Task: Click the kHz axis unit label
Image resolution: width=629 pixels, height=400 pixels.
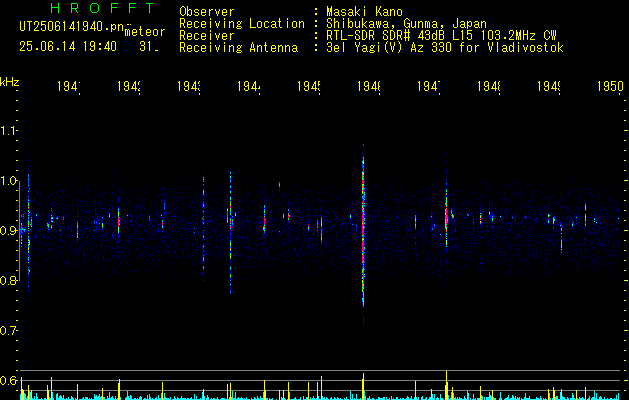Action: [x=9, y=82]
